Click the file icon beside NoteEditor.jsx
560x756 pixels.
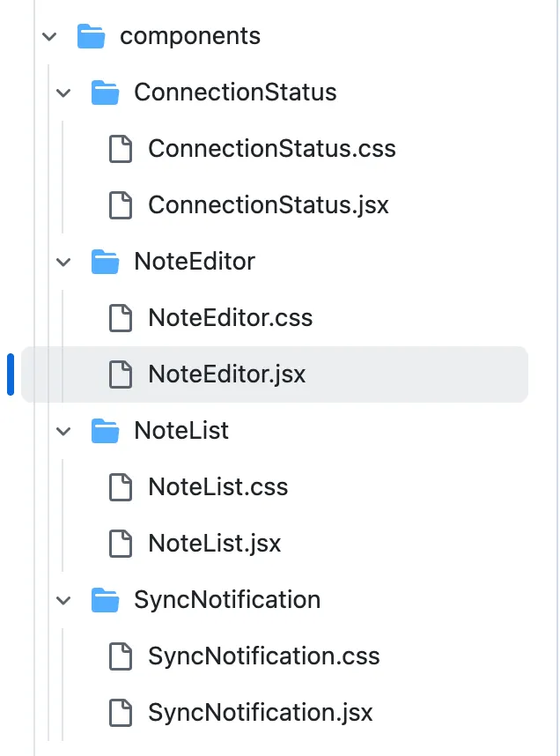(x=121, y=374)
